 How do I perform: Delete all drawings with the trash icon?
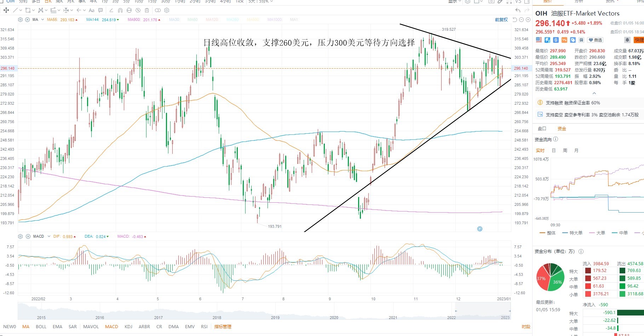tap(147, 10)
